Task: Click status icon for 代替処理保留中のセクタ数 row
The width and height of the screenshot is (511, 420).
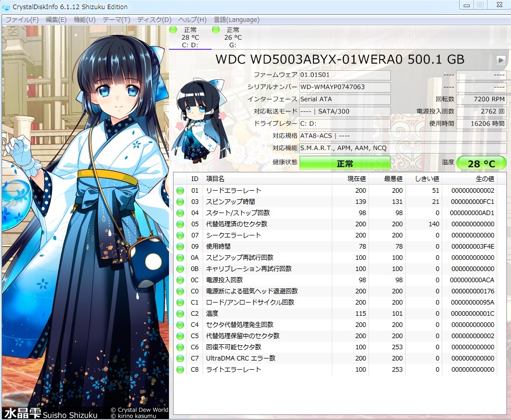Action: tap(180, 336)
